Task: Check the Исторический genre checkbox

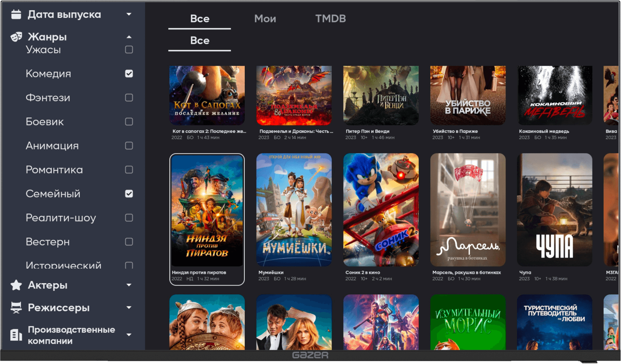Action: point(129,265)
